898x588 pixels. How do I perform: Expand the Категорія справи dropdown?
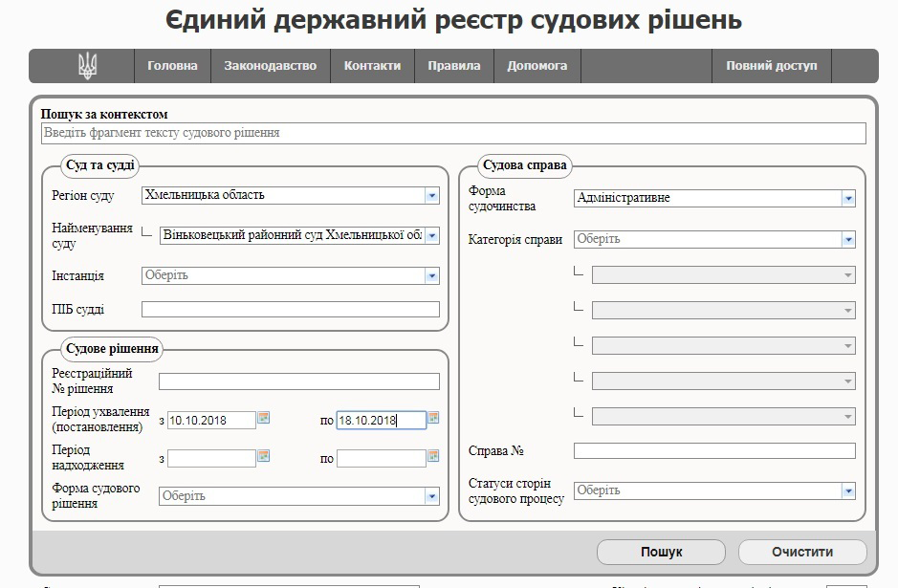click(x=847, y=240)
